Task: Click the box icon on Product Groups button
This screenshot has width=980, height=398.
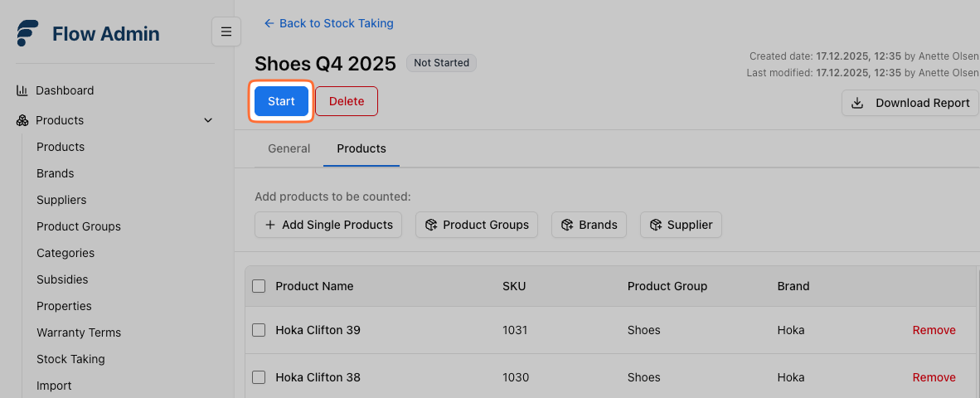Action: [x=431, y=225]
